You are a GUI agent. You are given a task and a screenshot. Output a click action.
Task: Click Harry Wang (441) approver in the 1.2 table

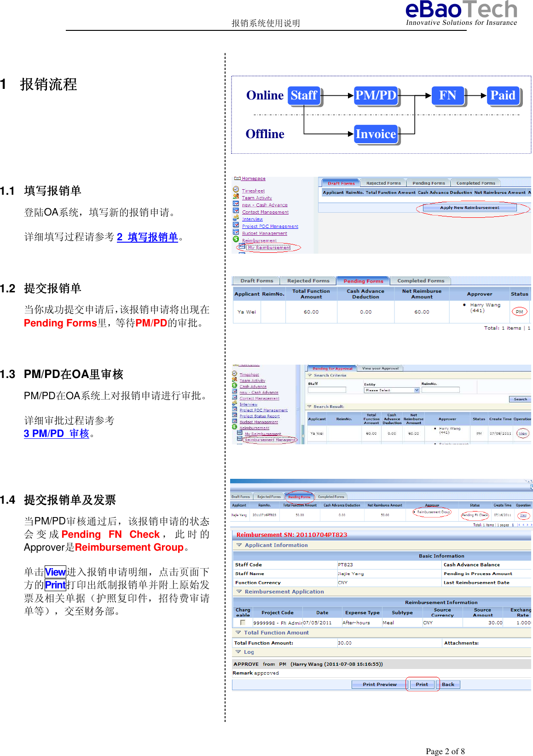[485, 308]
